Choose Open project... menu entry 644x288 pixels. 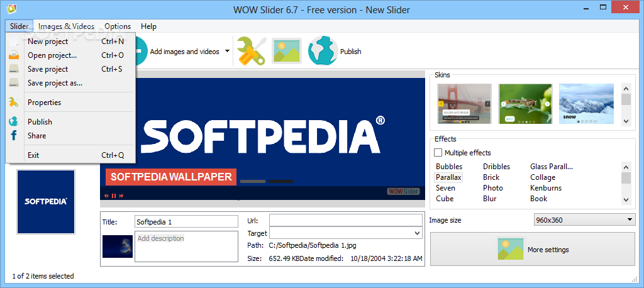click(70, 55)
